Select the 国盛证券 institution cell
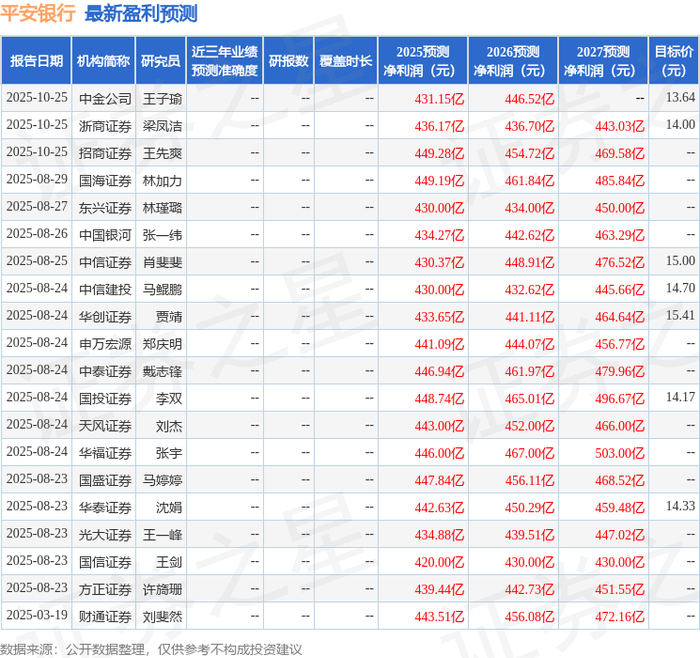The height and width of the screenshot is (658, 700). pos(105,480)
